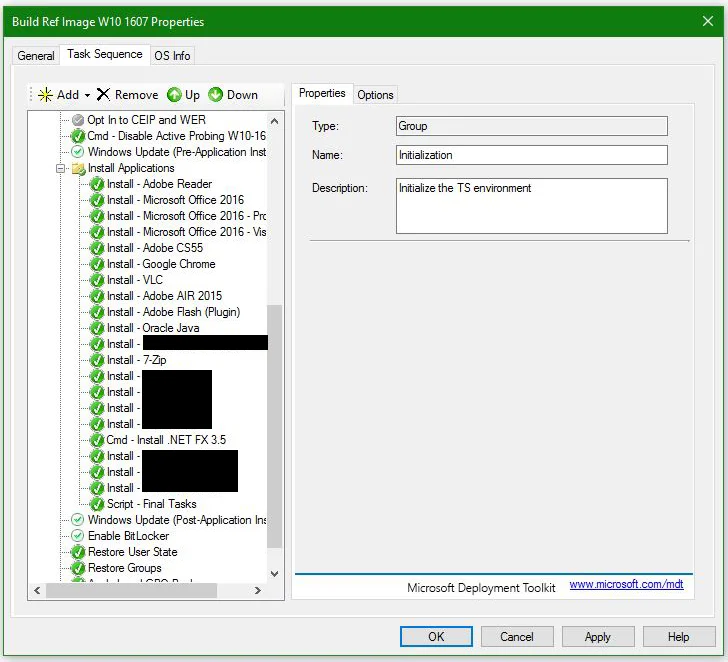Click the green Up arrow icon
The height and width of the screenshot is (662, 728).
pyautogui.click(x=174, y=95)
